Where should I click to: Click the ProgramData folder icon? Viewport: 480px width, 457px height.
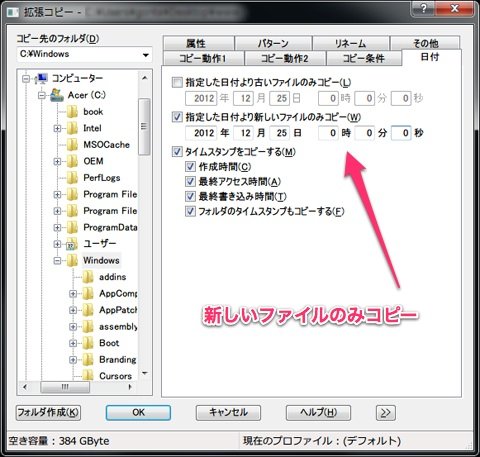click(72, 228)
